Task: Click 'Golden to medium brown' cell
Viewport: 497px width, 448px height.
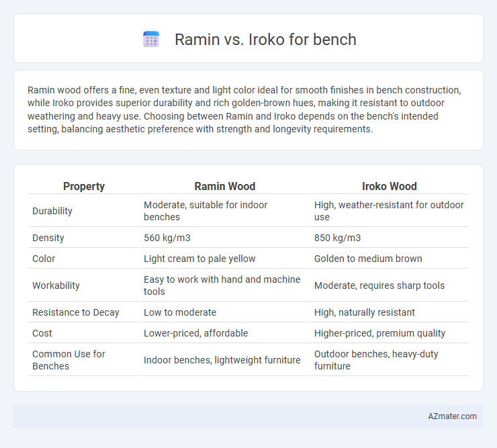Action: click(390, 259)
